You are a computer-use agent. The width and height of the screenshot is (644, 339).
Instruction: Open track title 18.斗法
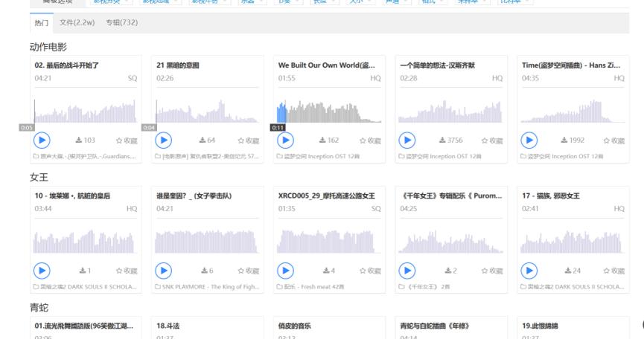pos(168,326)
